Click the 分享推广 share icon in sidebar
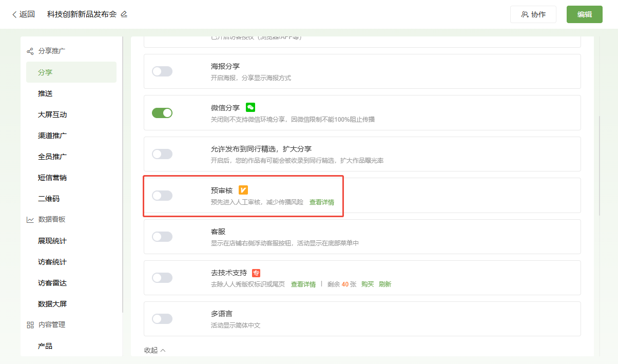The height and width of the screenshot is (364, 618). (30, 51)
